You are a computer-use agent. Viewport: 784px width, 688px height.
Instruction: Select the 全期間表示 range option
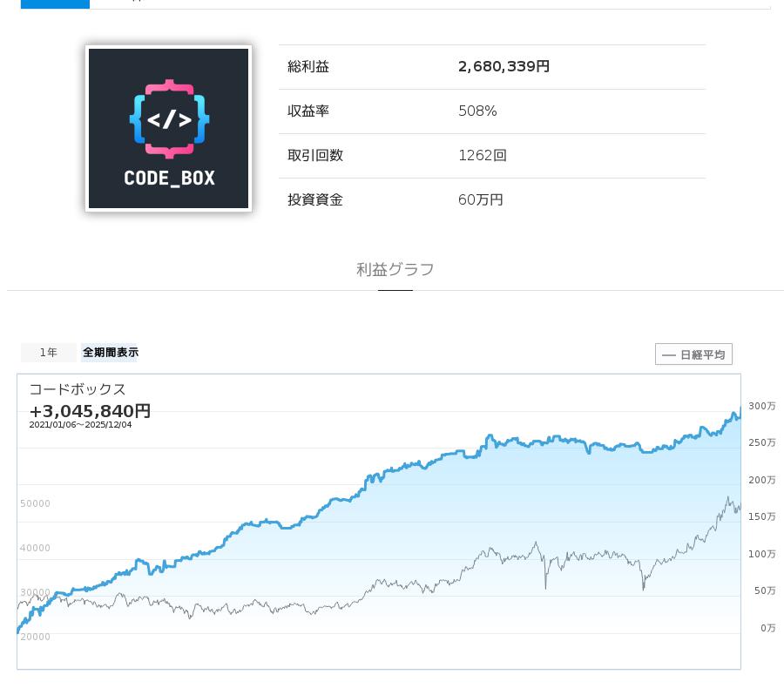point(110,353)
